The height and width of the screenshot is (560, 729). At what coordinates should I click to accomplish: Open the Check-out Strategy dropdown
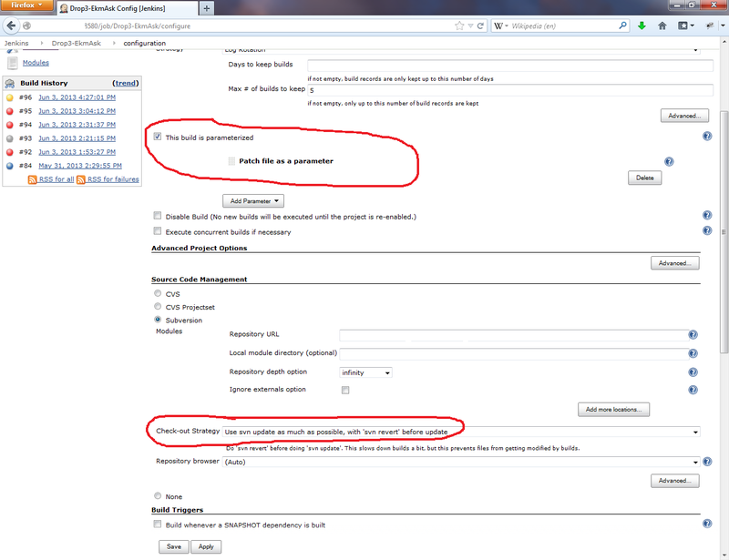[461, 432]
